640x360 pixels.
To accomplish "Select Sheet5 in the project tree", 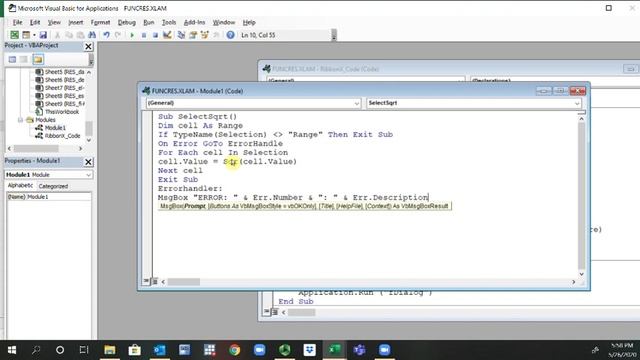I will pyautogui.click(x=60, y=72).
